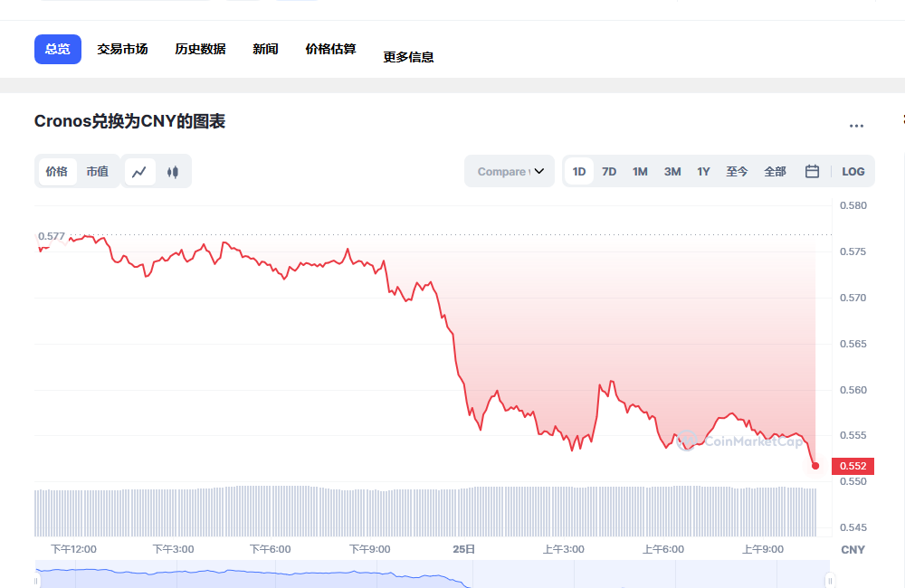Click the 0.577 opening price label
The image size is (905, 588).
(52, 236)
